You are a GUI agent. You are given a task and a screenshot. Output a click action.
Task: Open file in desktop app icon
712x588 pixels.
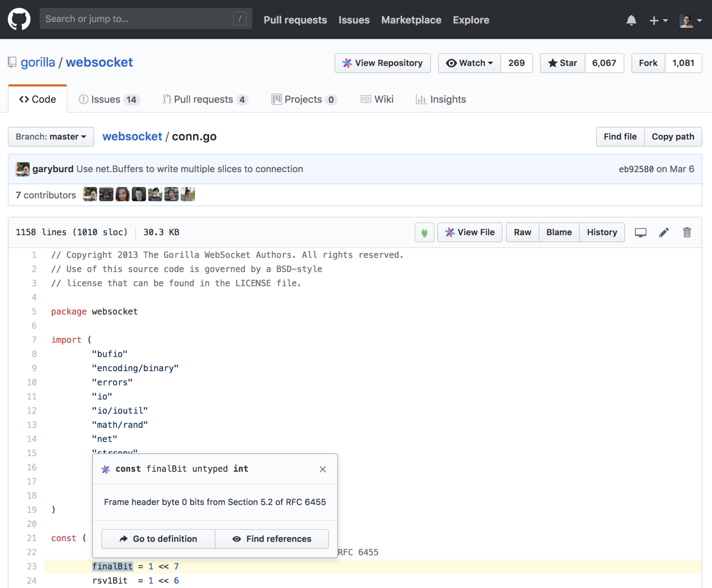click(640, 232)
